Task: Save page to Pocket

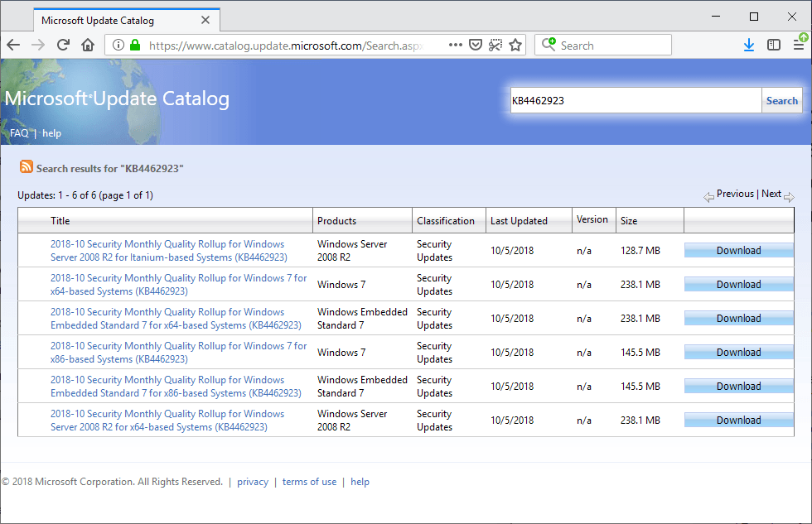Action: click(x=476, y=45)
